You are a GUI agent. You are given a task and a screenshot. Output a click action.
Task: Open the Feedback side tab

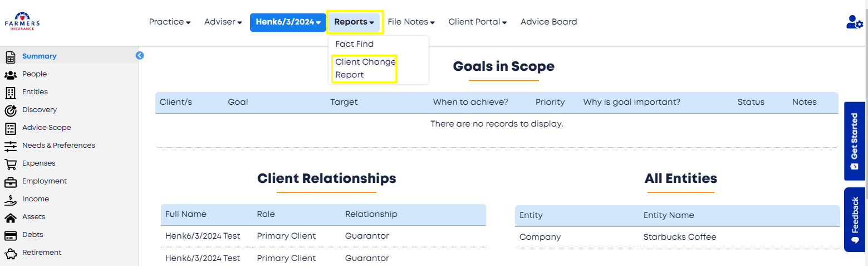coord(855,219)
